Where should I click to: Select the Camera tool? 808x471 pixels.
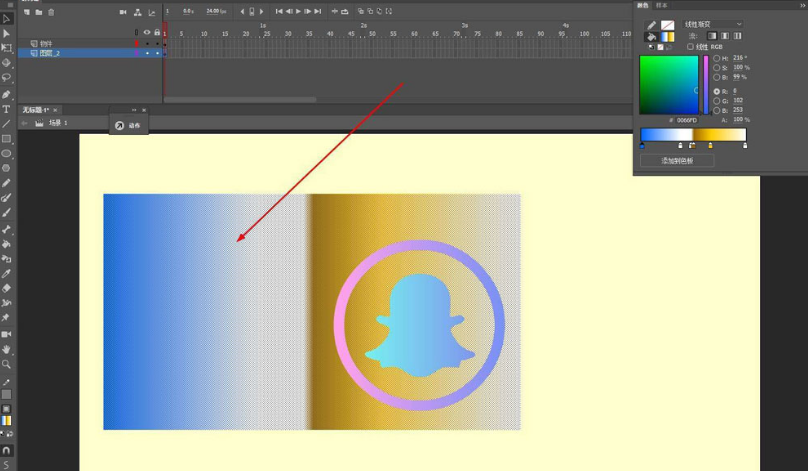6,334
